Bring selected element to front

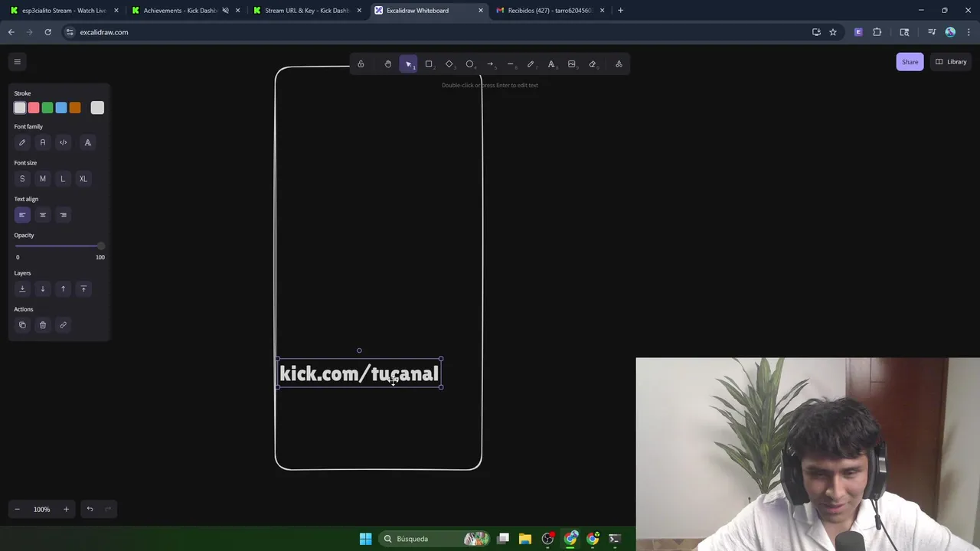pyautogui.click(x=83, y=289)
